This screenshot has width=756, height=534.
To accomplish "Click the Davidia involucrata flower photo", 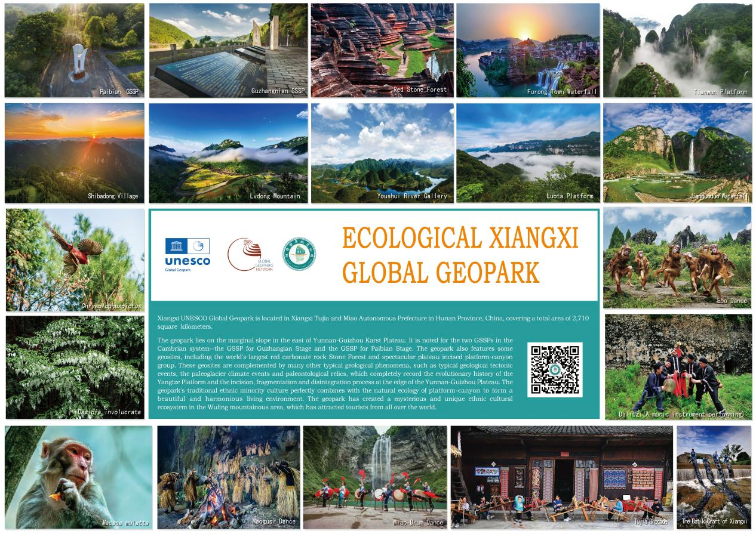I will coord(75,367).
